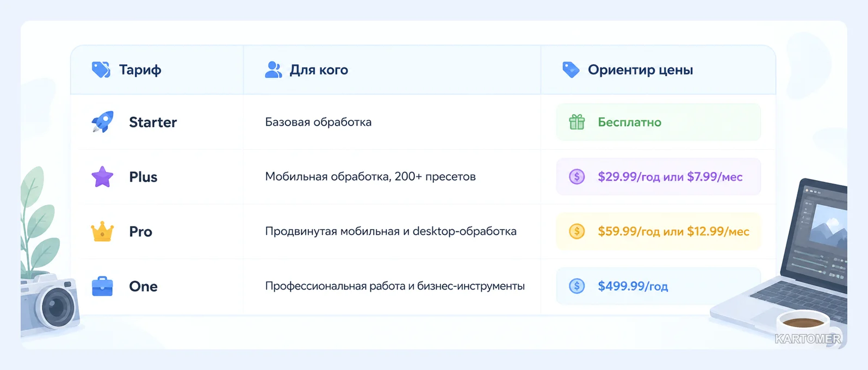Click the blue dollar coin in One price
This screenshot has height=370, width=868.
coord(577,286)
